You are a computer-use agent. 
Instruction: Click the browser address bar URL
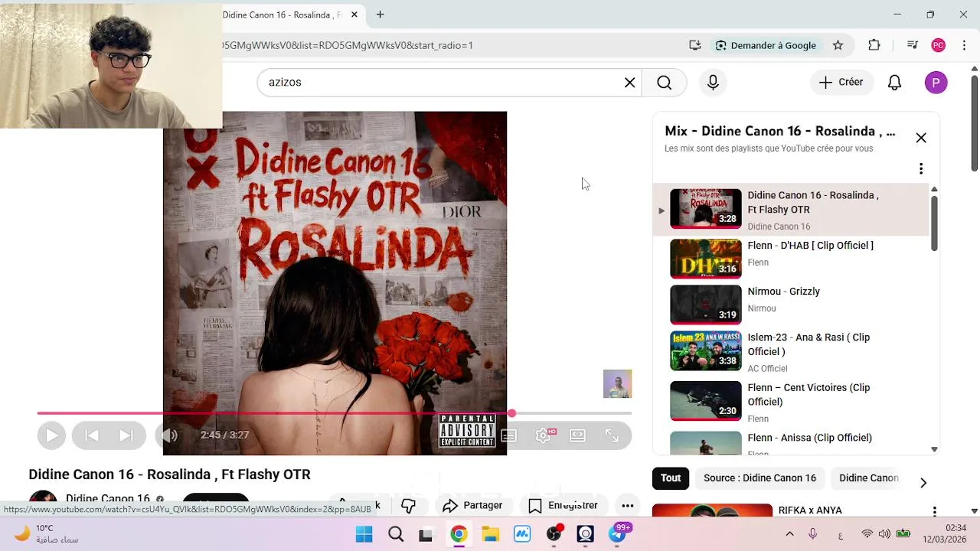click(348, 45)
